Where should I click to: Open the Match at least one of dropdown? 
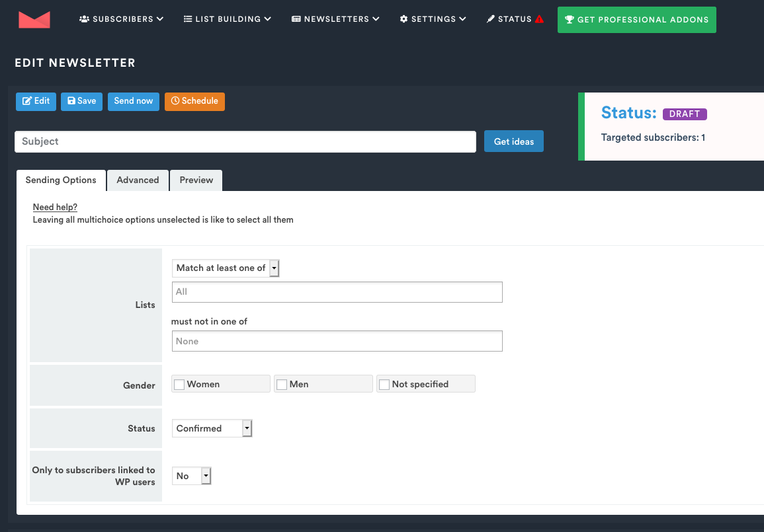click(x=226, y=268)
